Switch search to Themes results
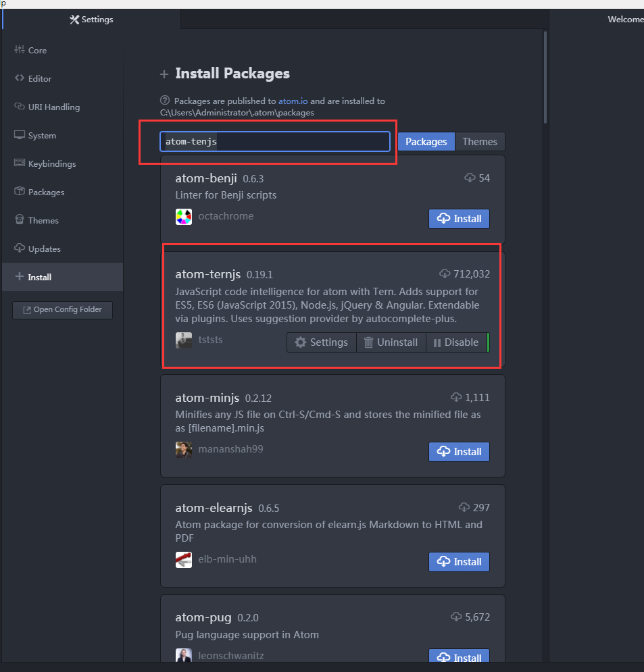 [x=480, y=141]
